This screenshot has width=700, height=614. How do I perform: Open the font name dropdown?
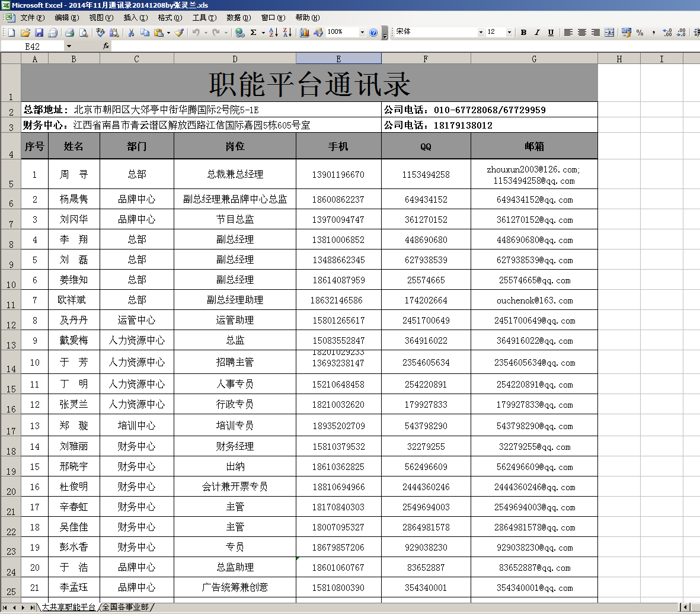[481, 32]
